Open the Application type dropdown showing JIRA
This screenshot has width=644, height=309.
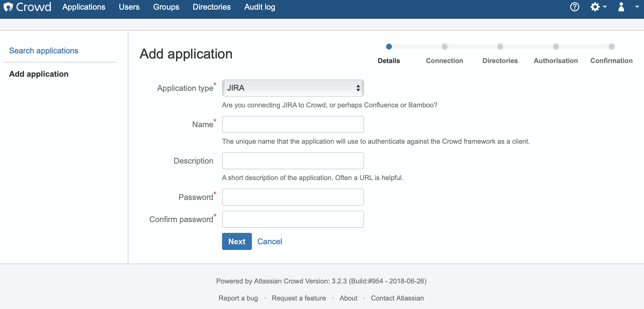click(292, 88)
